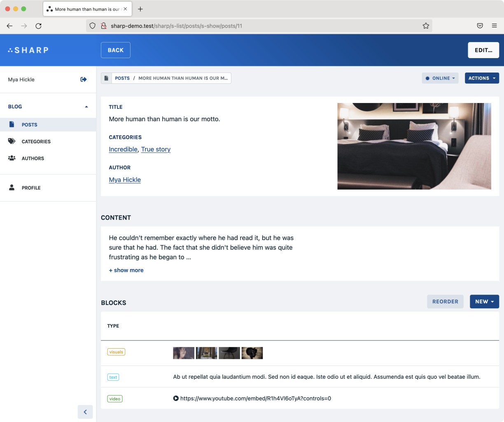
Task: Click the Profile person icon in sidebar
Action: [x=12, y=188]
